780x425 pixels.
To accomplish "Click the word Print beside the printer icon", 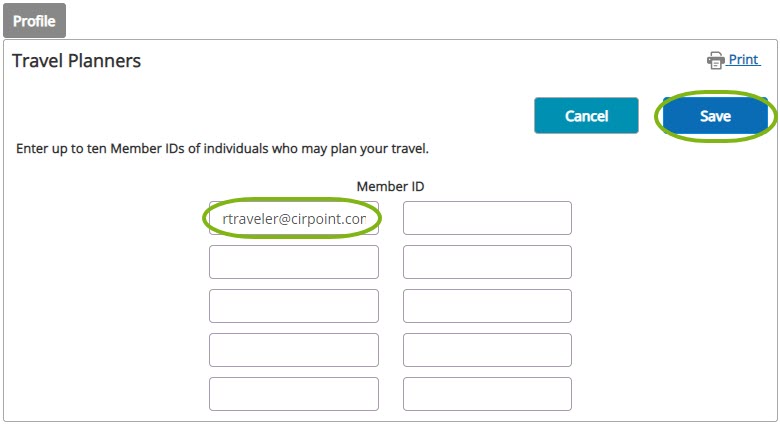I will click(x=744, y=60).
